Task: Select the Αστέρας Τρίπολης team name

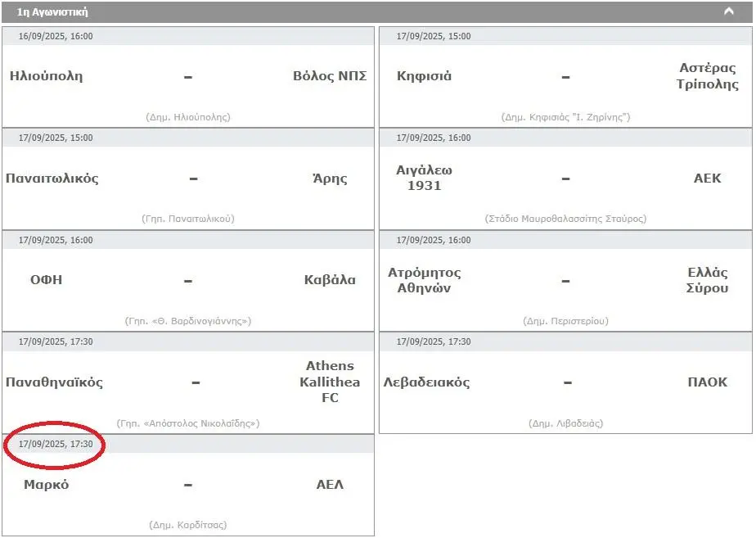Action: pyautogui.click(x=707, y=76)
